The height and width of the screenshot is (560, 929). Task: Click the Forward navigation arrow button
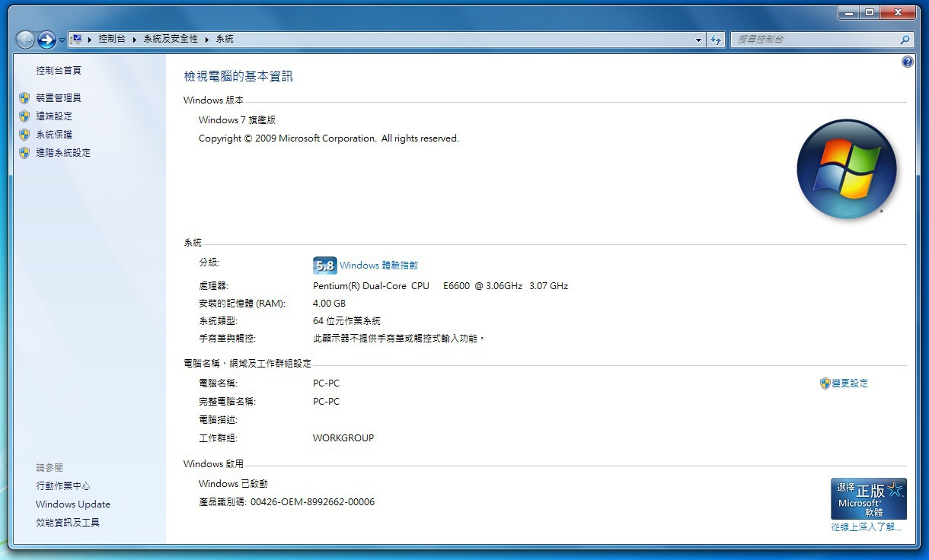(x=47, y=40)
